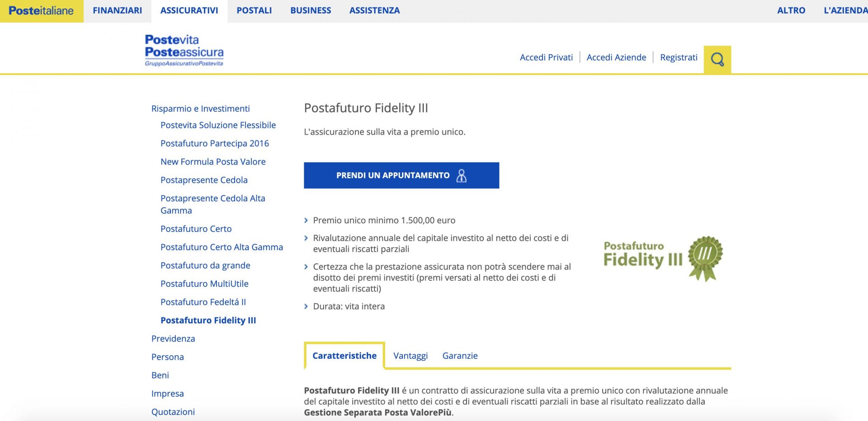
Task: Collapse the Risparmio e Investimenti section
Action: pos(200,109)
